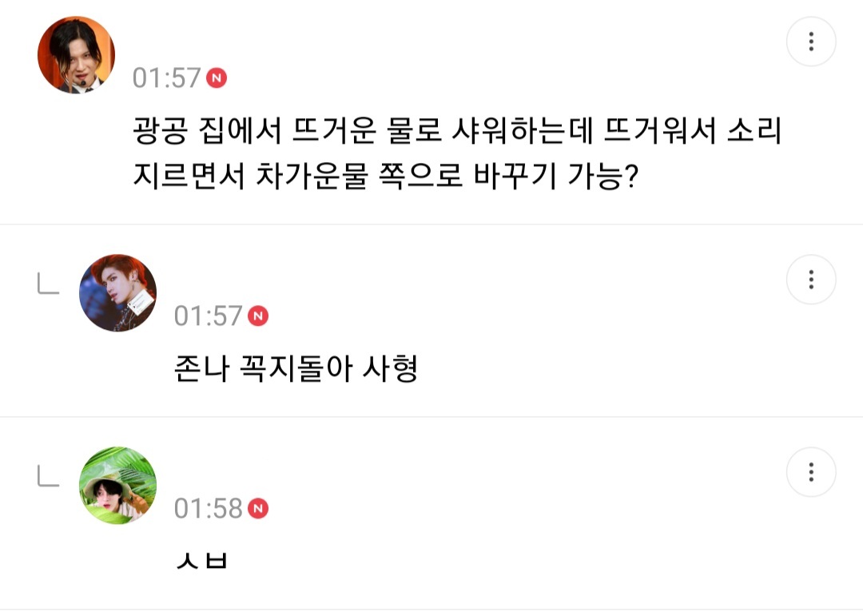Image resolution: width=863 pixels, height=616 pixels.
Task: Click the red-haired avatar on the second comment
Action: tap(117, 292)
